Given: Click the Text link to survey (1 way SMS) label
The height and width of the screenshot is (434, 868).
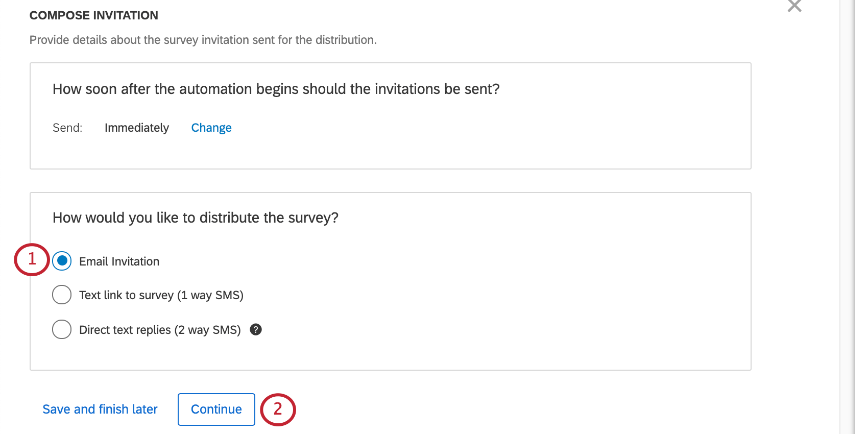Looking at the screenshot, I should [161, 295].
